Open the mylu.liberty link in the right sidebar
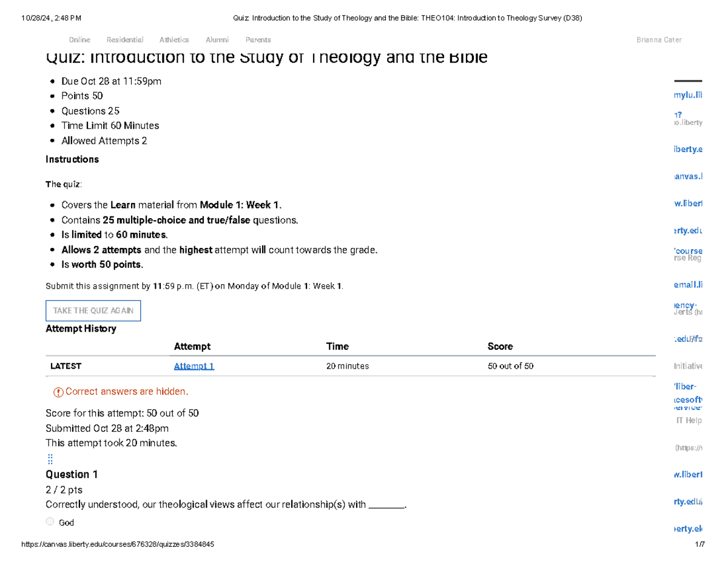 point(689,95)
